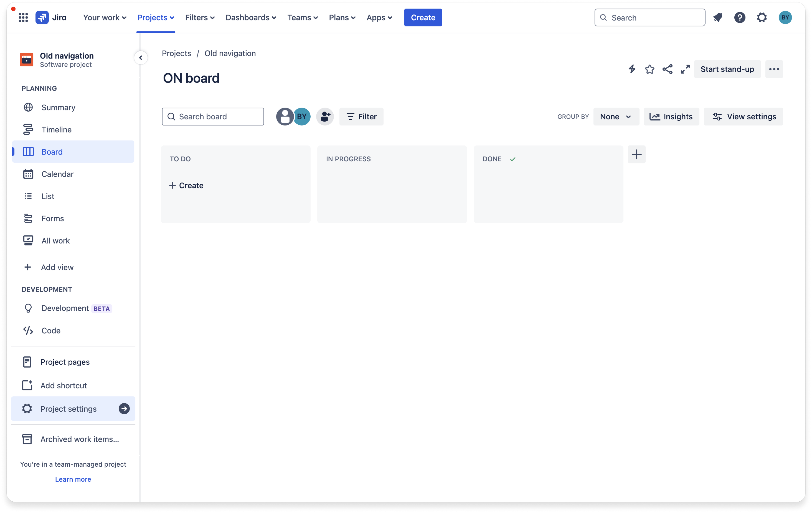This screenshot has width=812, height=513.
Task: Follow the Learn more link
Action: (x=73, y=479)
